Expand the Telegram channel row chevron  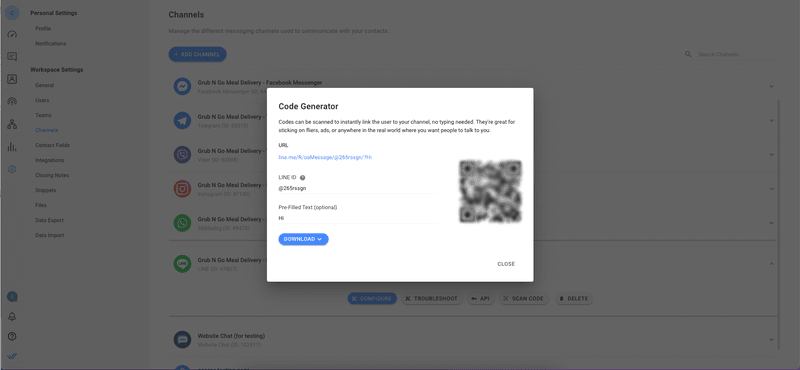pos(771,120)
